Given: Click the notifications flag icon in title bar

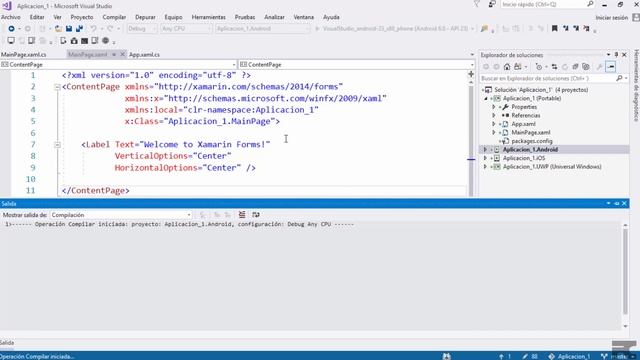Looking at the screenshot, I should tap(476, 4).
